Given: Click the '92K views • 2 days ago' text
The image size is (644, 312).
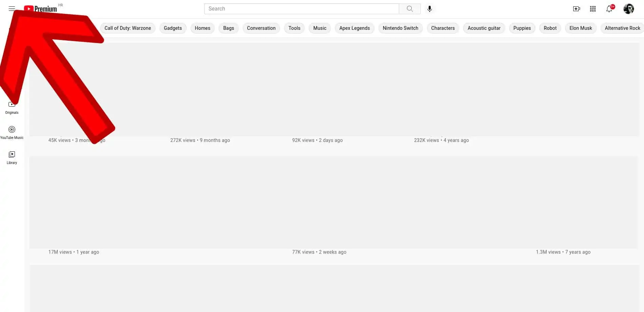Looking at the screenshot, I should (317, 140).
